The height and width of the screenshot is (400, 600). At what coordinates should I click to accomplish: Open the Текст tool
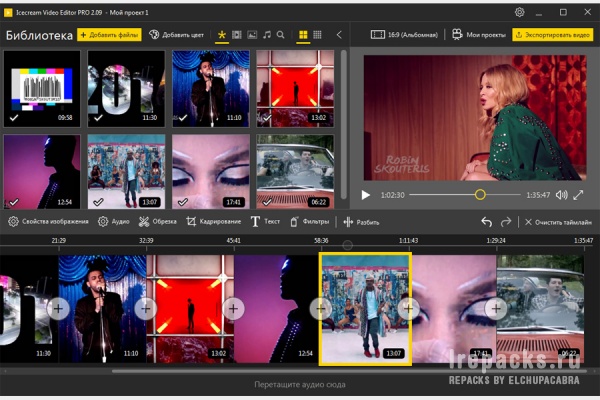coord(265,222)
